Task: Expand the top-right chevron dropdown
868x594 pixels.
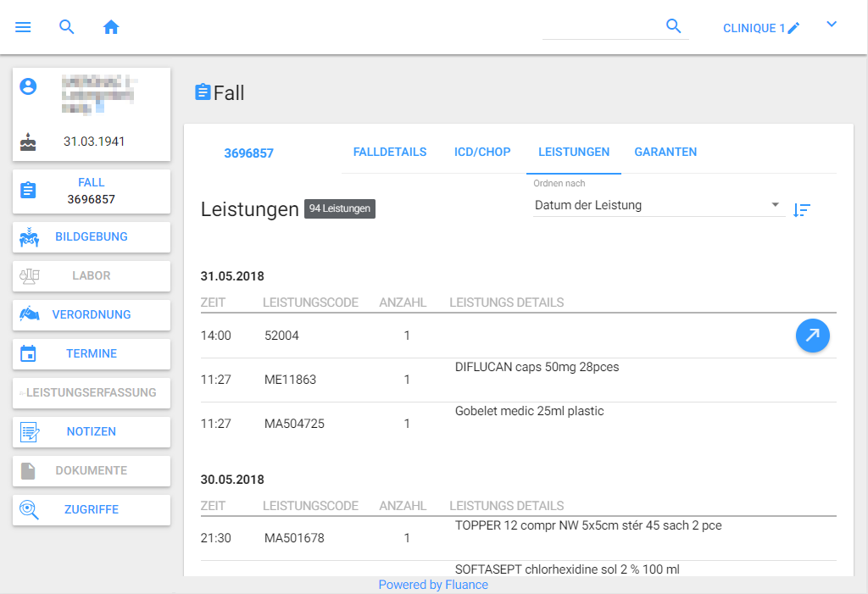Action: [832, 25]
